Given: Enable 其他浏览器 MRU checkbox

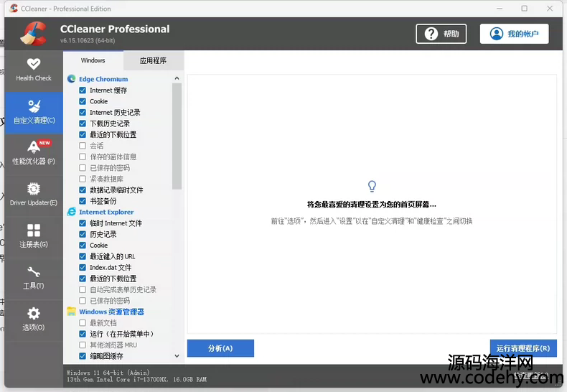Looking at the screenshot, I should (x=83, y=345).
